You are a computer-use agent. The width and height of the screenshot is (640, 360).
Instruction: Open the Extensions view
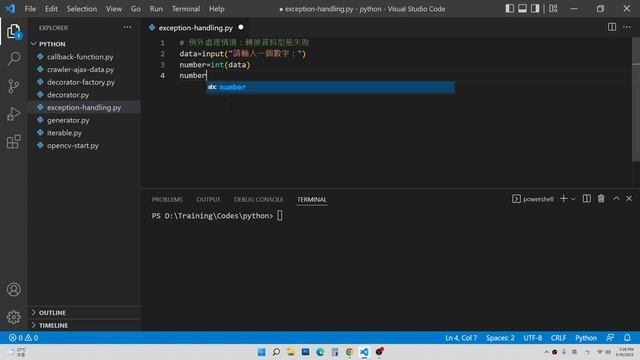pos(13,142)
